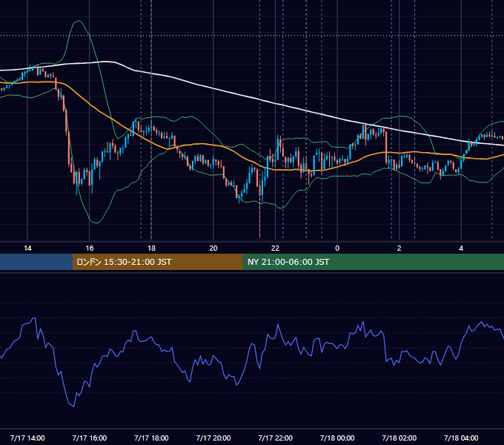Click the 7/17 18:00 time label
504x445 pixels.
151,438
